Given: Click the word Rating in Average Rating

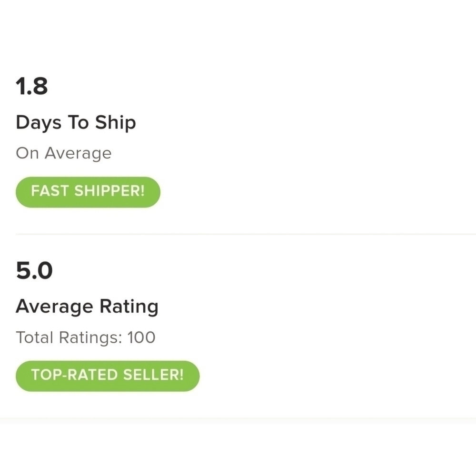Looking at the screenshot, I should 129,307.
